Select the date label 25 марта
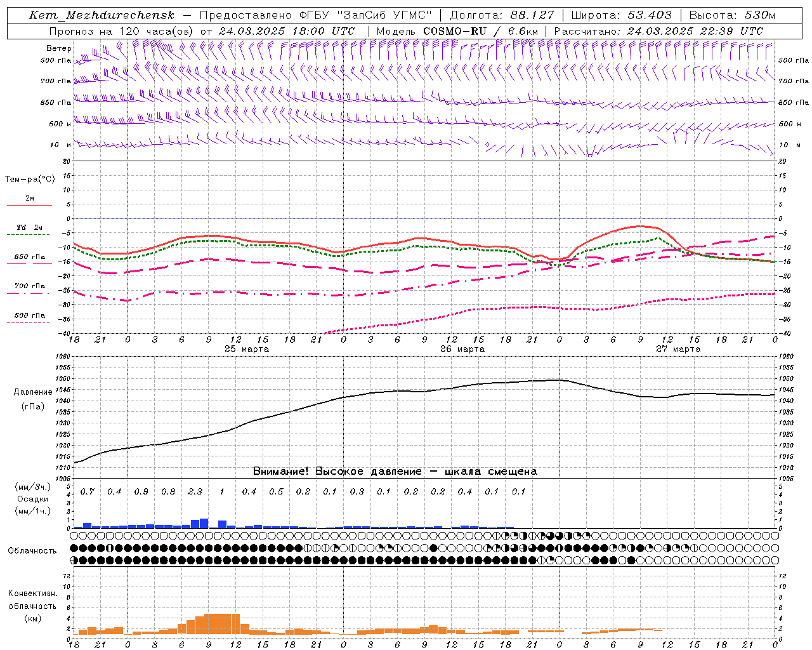 [x=247, y=348]
